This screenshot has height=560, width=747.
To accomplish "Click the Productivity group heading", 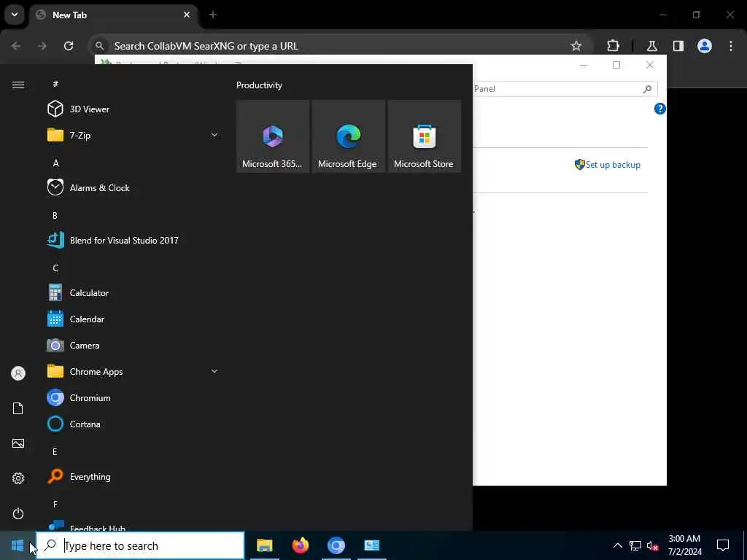I will click(x=259, y=85).
